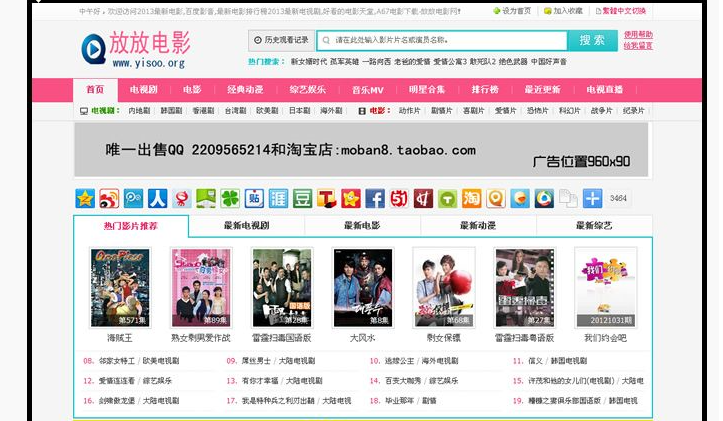Share via the 涯 Tianya icon

278,198
